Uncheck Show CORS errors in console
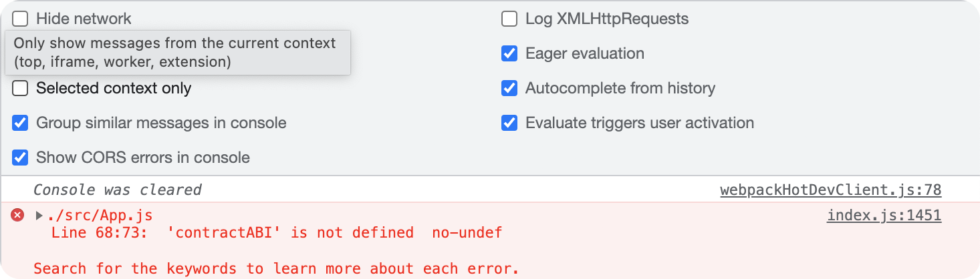This screenshot has width=980, height=279. click(x=21, y=158)
